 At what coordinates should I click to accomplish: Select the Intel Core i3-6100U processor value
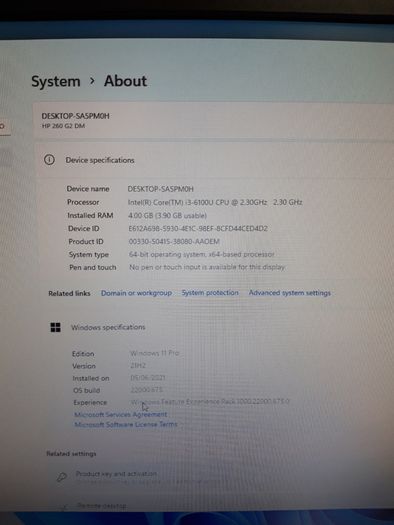215,202
